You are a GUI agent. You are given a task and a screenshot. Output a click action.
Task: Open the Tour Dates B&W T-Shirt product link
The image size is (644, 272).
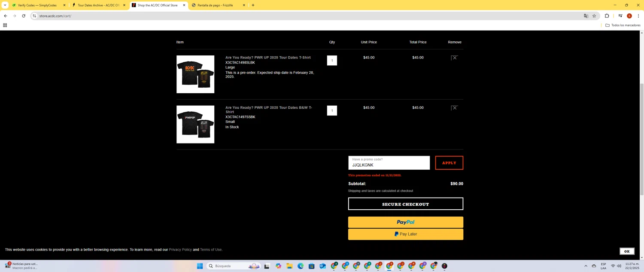[269, 110]
